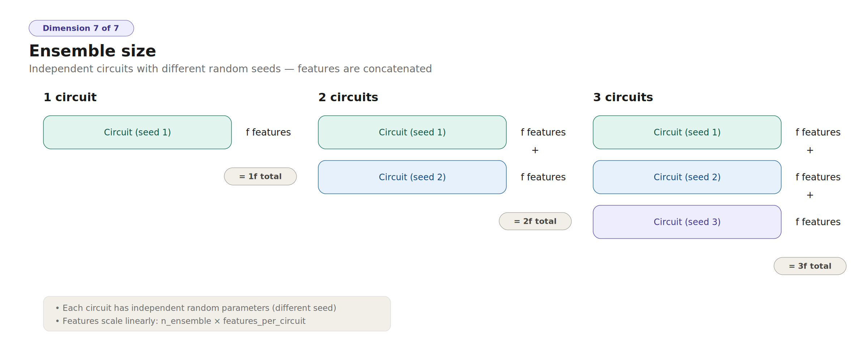Select the "1 circuit" column heading
Image resolution: width=868 pixels, height=347 pixels.
coord(70,97)
